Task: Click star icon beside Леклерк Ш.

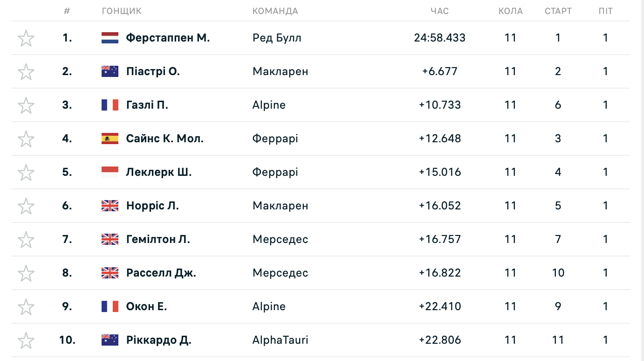Action: (x=26, y=173)
